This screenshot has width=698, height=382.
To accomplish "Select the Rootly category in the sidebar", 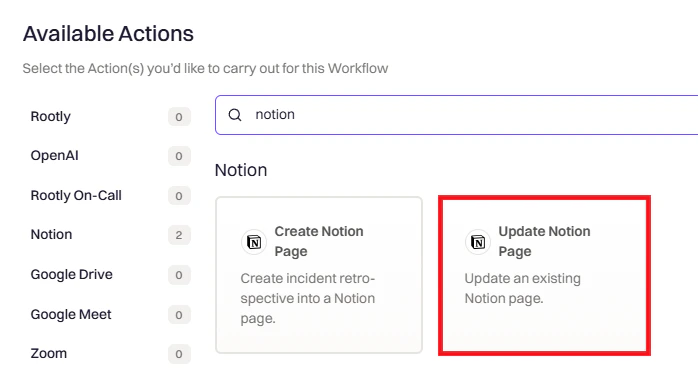I will 110,117.
